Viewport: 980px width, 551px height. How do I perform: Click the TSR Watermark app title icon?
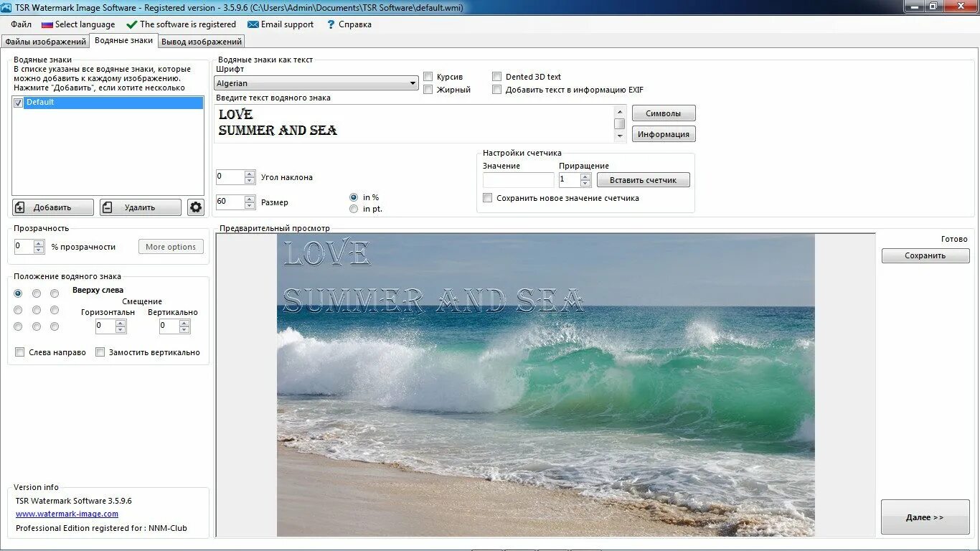6,7
